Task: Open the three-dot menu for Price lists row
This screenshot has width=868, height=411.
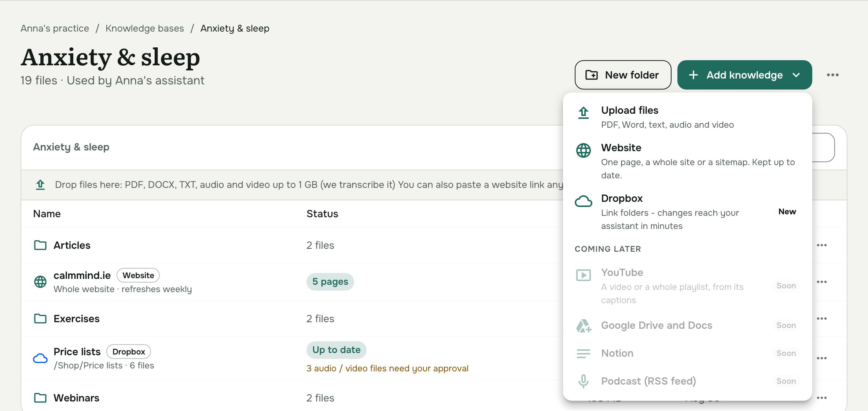Action: click(x=822, y=358)
